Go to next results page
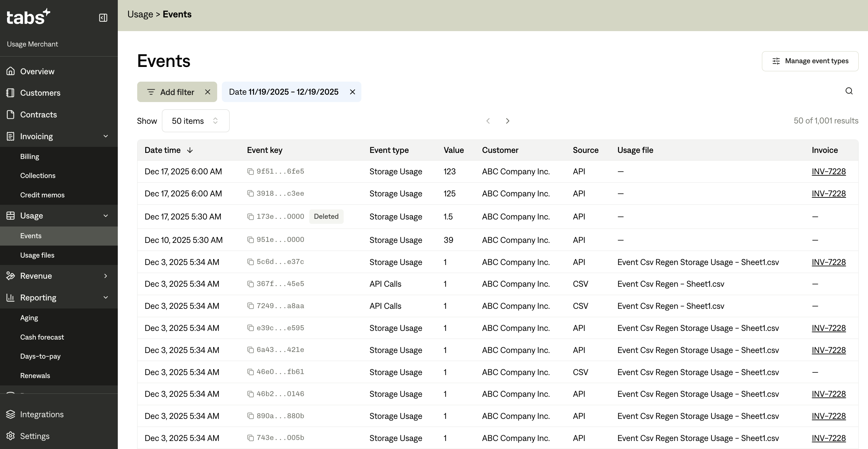Image resolution: width=868 pixels, height=449 pixels. [x=508, y=121]
